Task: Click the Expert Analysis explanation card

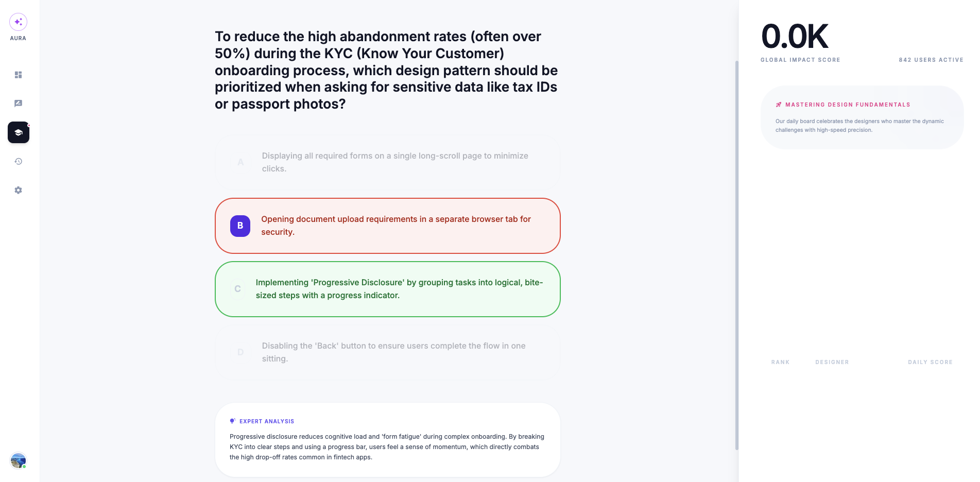Action: [387, 440]
